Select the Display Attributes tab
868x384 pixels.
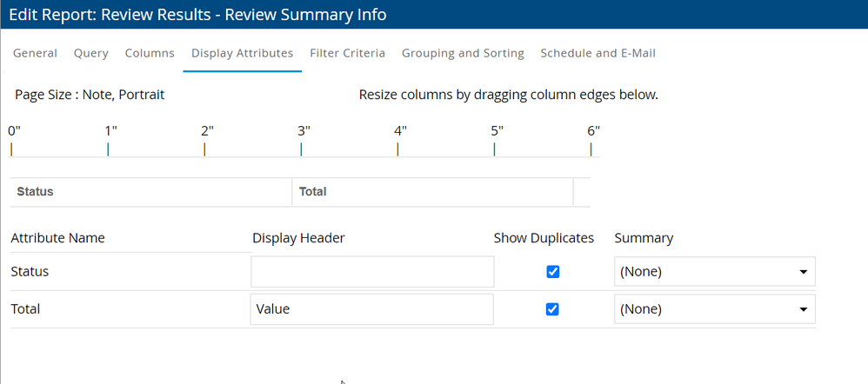tap(242, 53)
